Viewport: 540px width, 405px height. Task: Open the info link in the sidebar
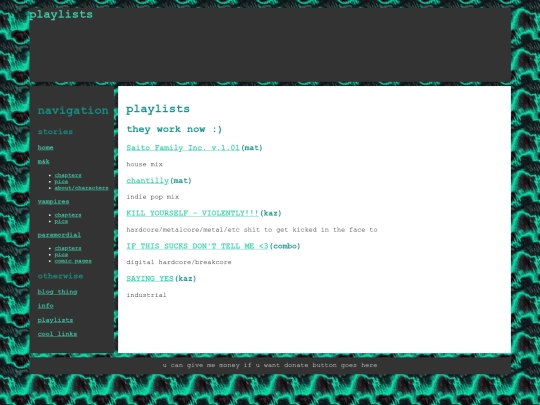coord(45,305)
